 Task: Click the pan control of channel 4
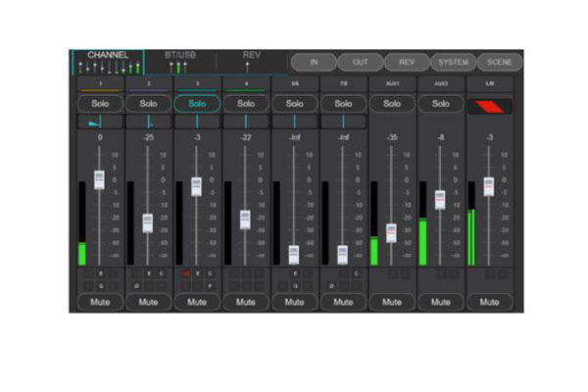tap(246, 122)
